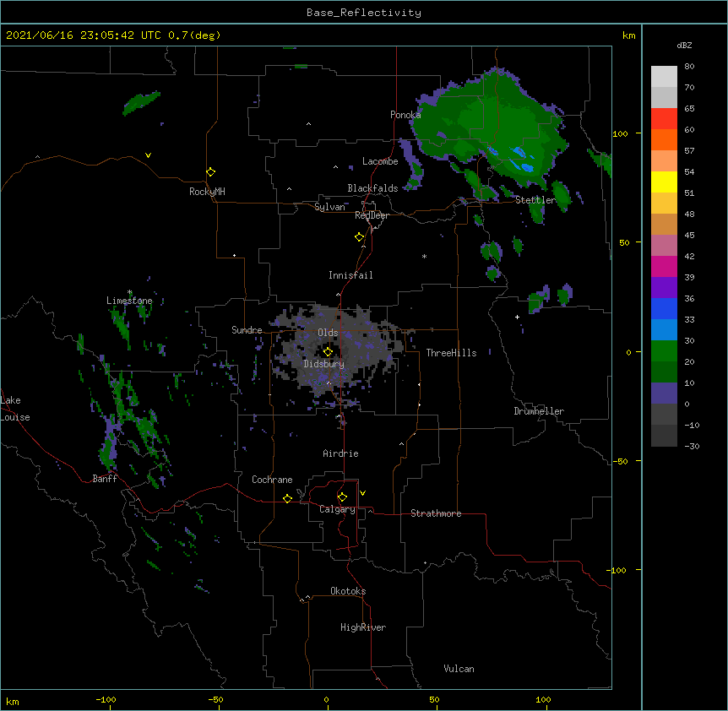Select the yellow diamond marker above RockyMH

click(x=210, y=172)
